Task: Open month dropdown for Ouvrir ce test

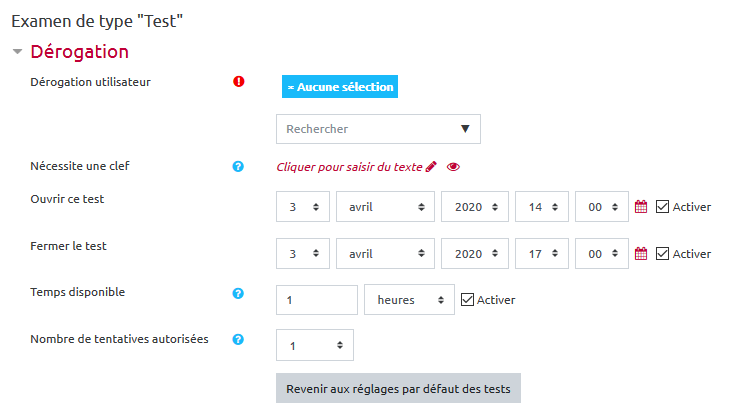Action: tap(385, 207)
